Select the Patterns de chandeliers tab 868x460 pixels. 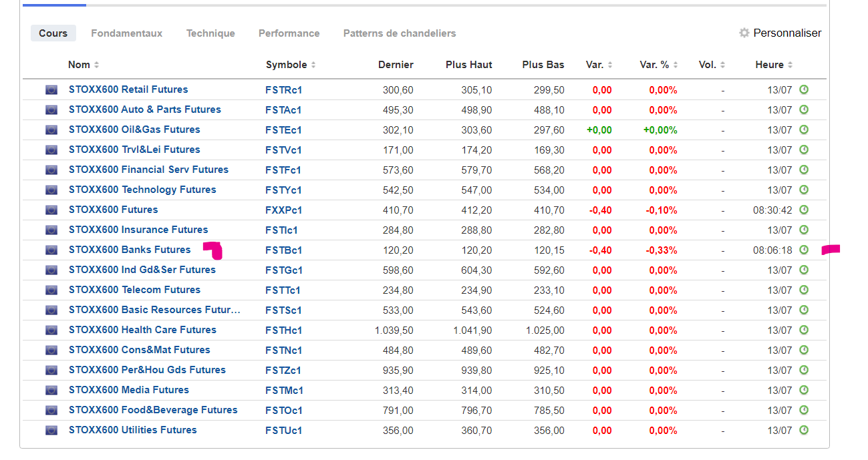point(400,33)
